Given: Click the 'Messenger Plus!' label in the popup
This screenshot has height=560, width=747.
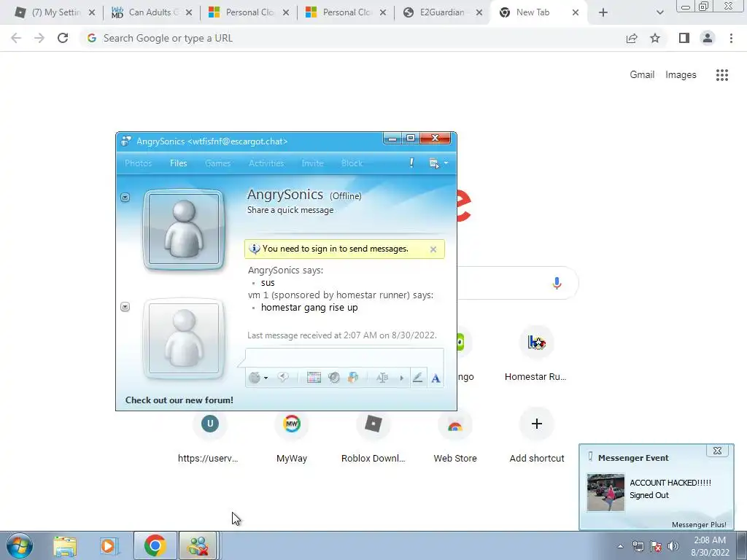Looking at the screenshot, I should pos(699,524).
